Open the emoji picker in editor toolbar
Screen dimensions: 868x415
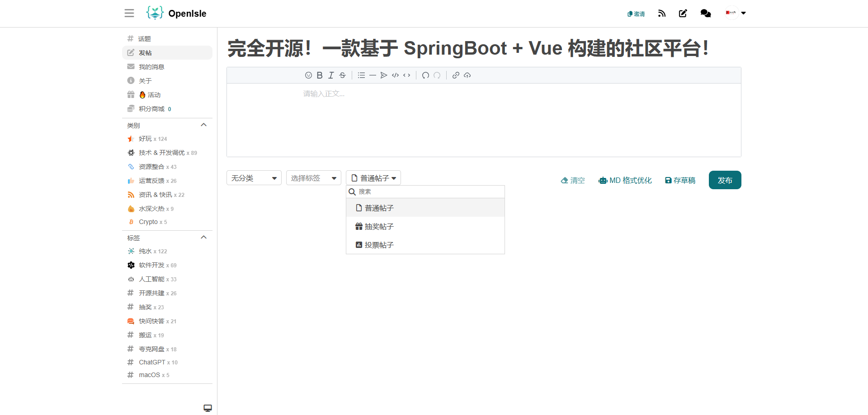[308, 75]
